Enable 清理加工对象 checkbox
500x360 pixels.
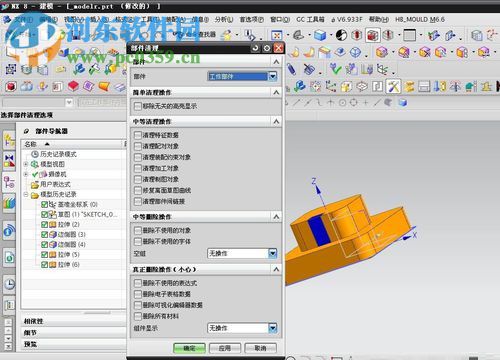click(137, 168)
